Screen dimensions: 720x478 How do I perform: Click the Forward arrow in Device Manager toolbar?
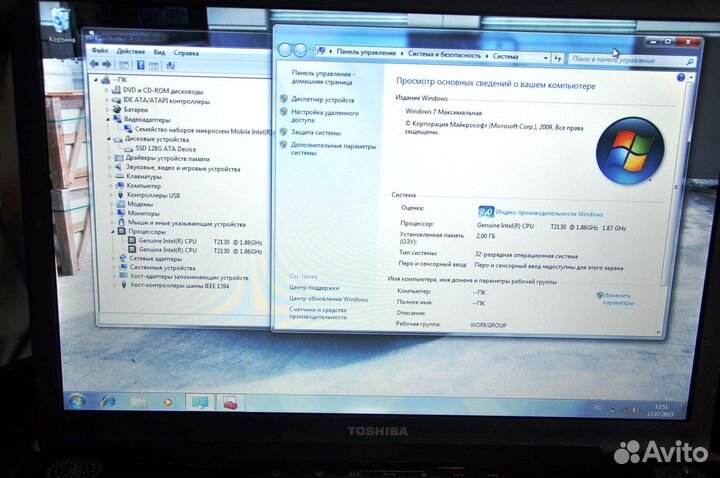[x=107, y=64]
